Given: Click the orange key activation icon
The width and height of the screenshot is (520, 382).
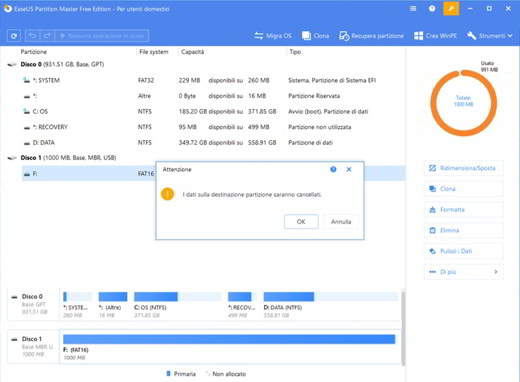Looking at the screenshot, I should 451,9.
